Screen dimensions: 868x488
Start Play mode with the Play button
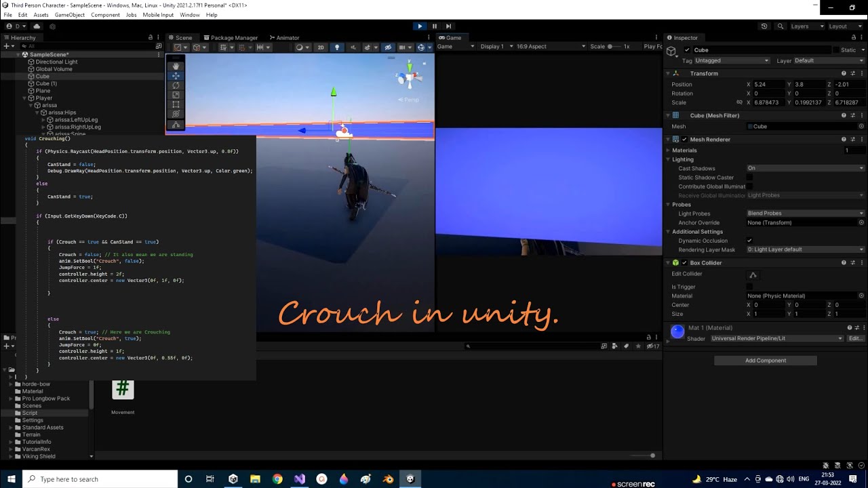[420, 26]
